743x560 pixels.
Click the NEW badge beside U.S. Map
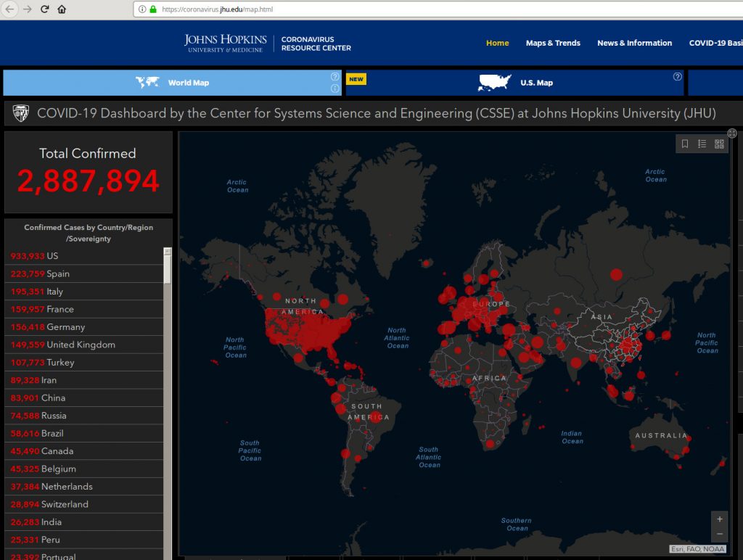point(356,79)
